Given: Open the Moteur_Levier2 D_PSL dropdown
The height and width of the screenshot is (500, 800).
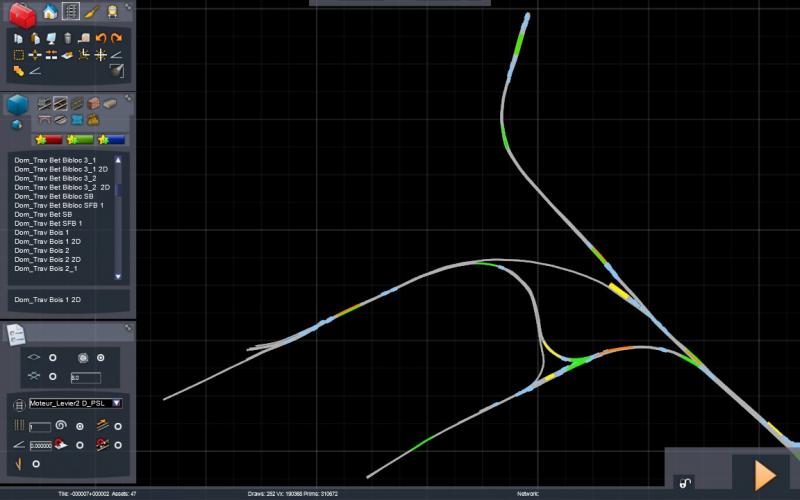Looking at the screenshot, I should point(75,403).
